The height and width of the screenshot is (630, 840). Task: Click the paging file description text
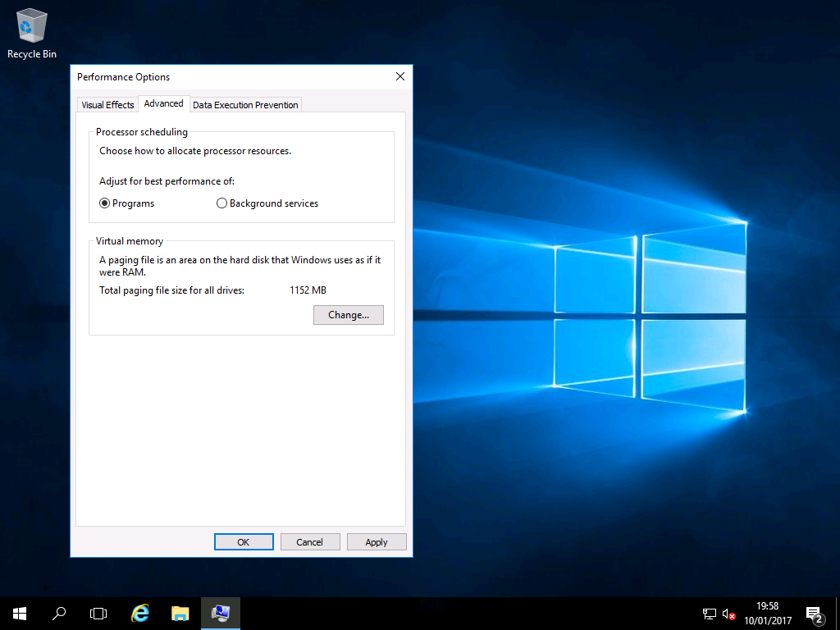(240, 266)
